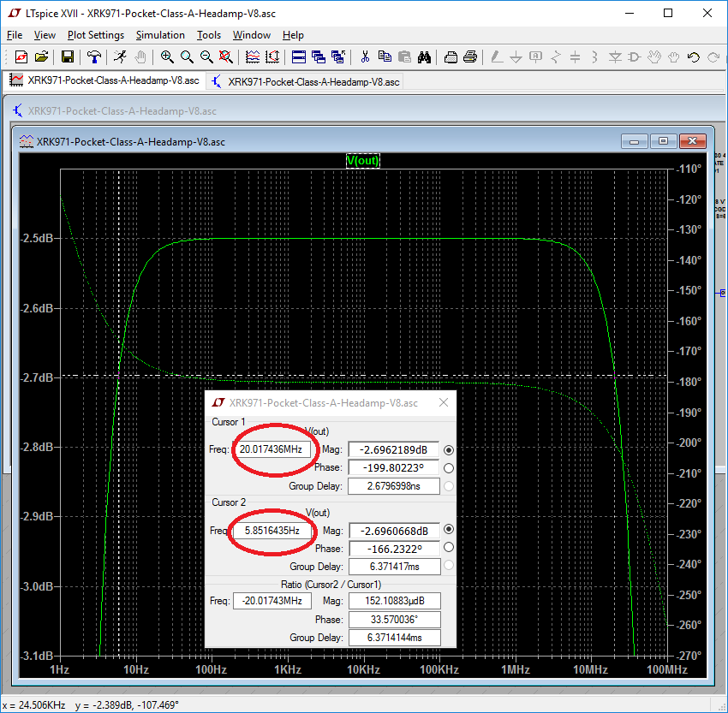Open the Control Panel hammer icon
This screenshot has height=713, width=728.
pos(94,57)
